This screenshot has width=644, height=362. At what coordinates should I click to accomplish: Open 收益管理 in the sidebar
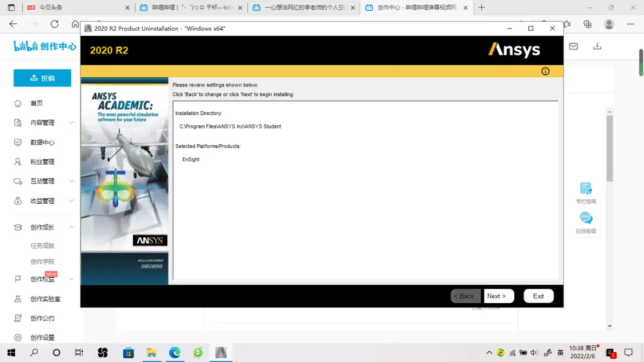tap(42, 200)
